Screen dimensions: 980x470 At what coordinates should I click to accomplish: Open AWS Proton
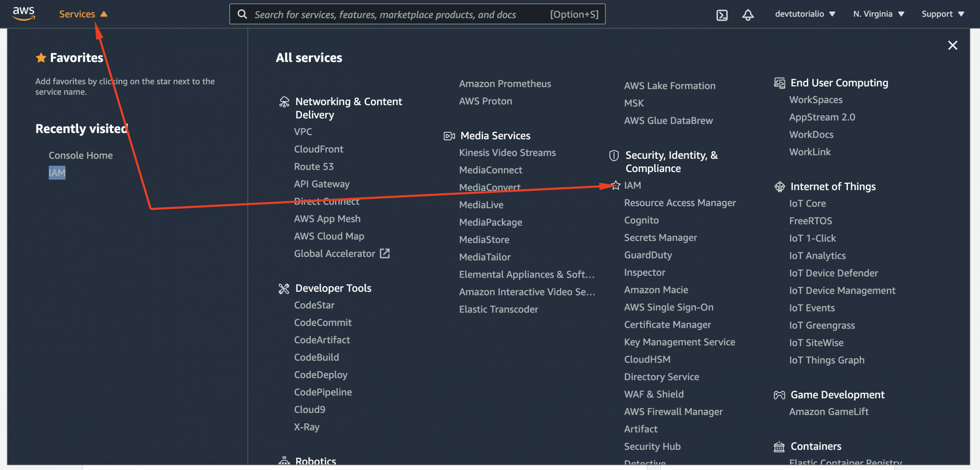485,101
